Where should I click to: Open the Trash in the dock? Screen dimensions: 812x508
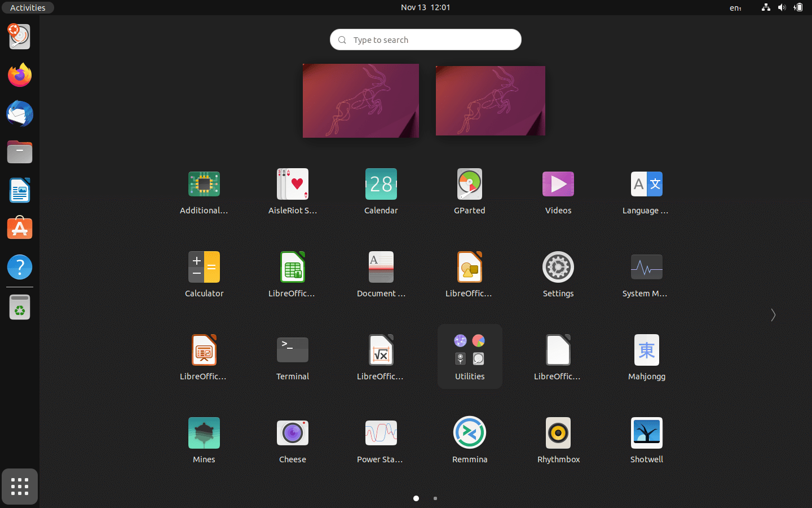point(20,308)
